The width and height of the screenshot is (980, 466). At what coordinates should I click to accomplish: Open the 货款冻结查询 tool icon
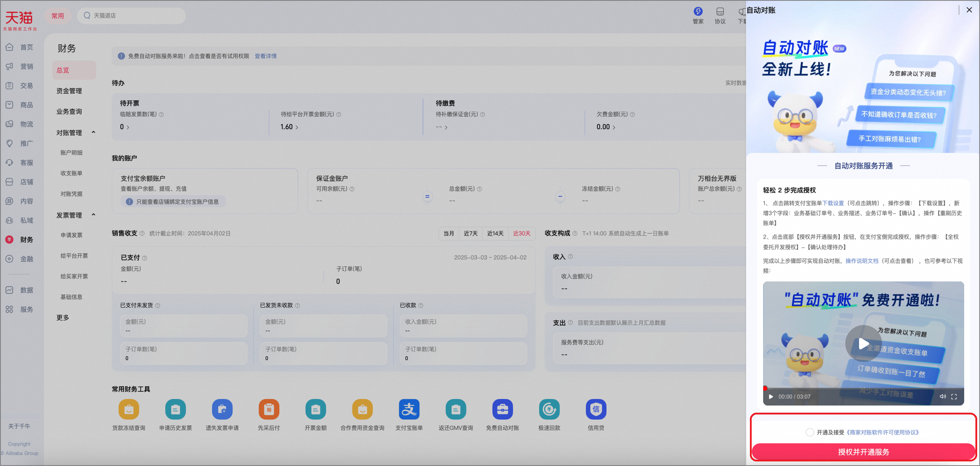point(128,409)
